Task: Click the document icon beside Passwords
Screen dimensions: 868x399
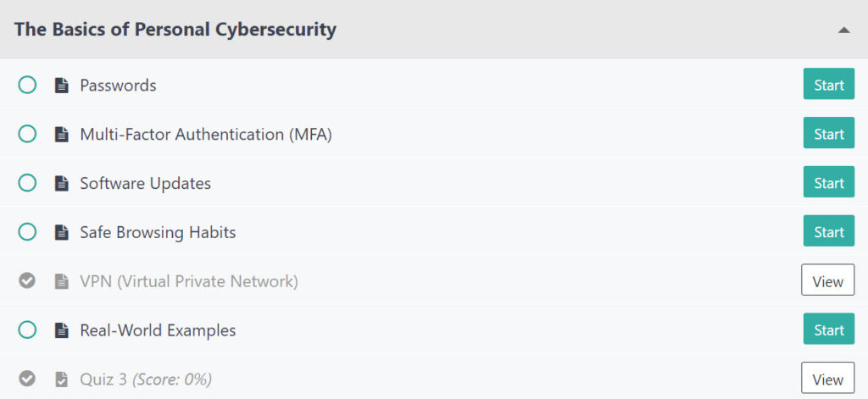Action: pos(61,85)
